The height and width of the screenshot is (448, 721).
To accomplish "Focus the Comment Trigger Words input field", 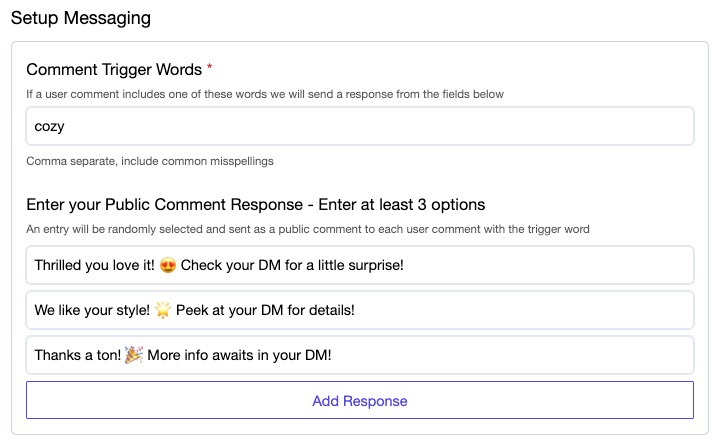I will coord(360,127).
